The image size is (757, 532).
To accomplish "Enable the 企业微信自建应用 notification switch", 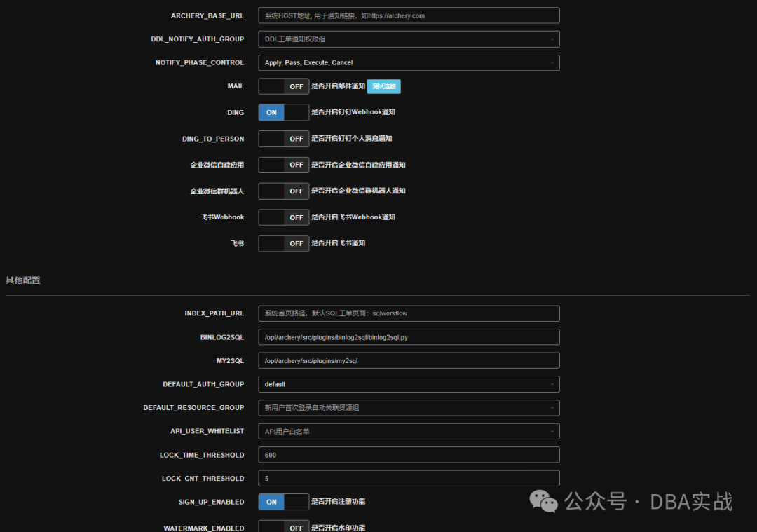I will pyautogui.click(x=283, y=164).
